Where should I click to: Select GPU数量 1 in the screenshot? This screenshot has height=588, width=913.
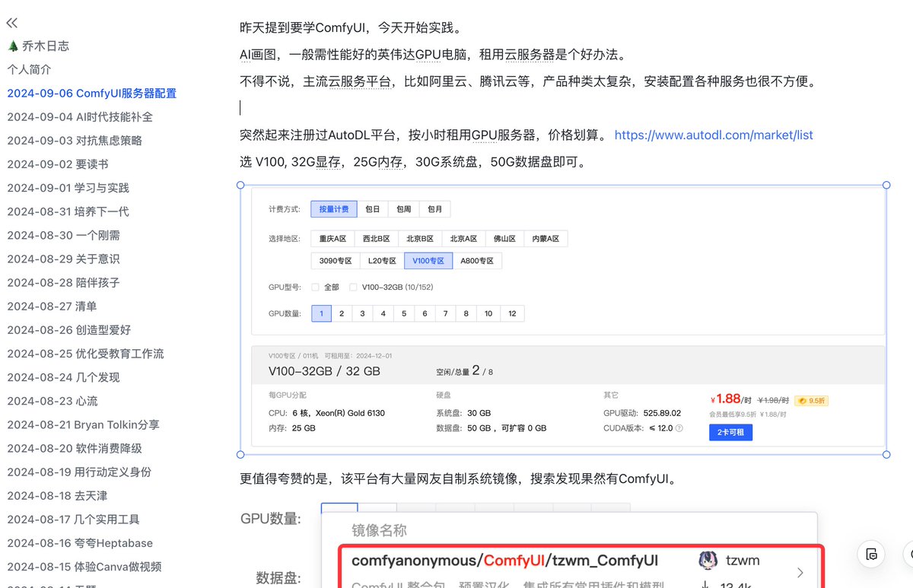(x=321, y=313)
